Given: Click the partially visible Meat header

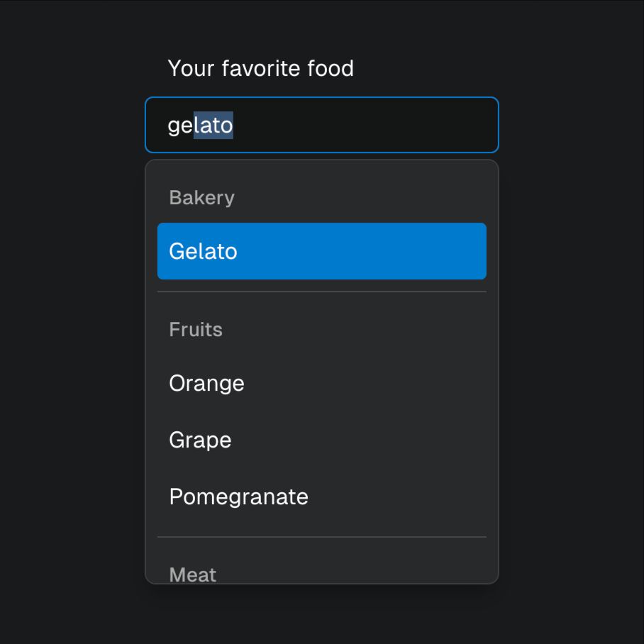Looking at the screenshot, I should tap(192, 573).
